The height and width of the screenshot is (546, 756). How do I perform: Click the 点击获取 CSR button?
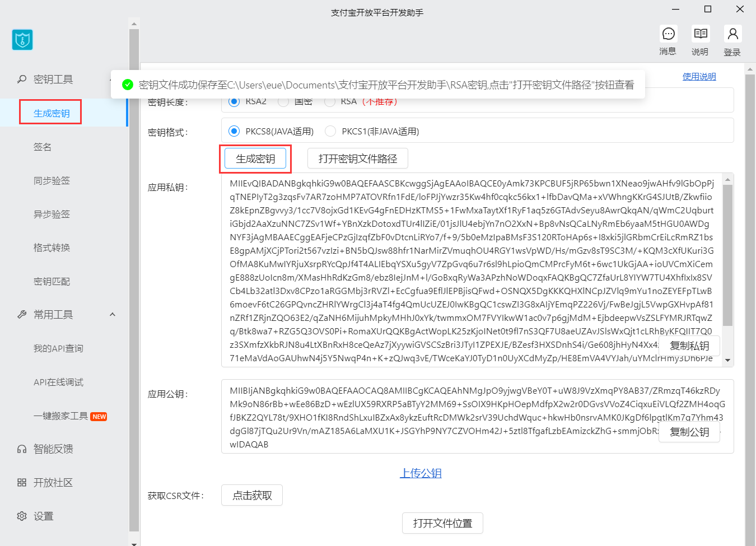coord(252,495)
